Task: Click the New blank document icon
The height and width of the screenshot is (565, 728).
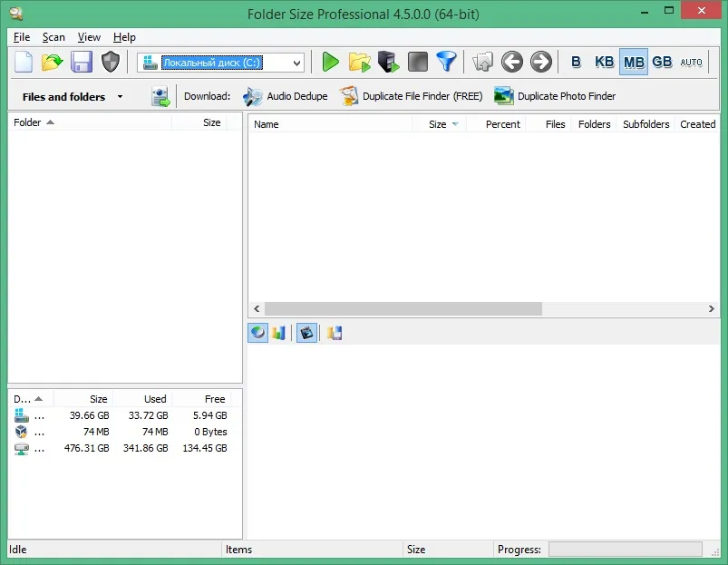Action: 24,62
